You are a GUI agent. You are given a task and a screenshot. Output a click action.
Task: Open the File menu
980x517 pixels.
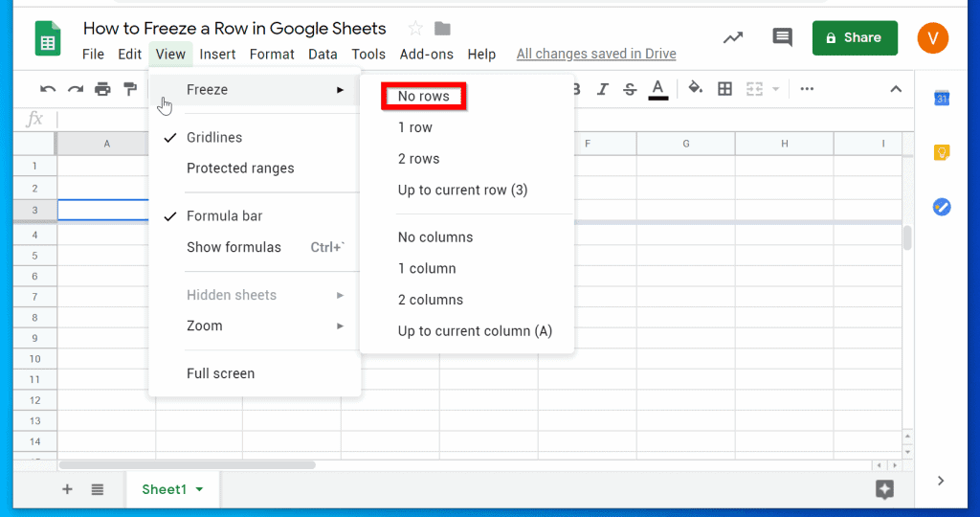coord(93,55)
